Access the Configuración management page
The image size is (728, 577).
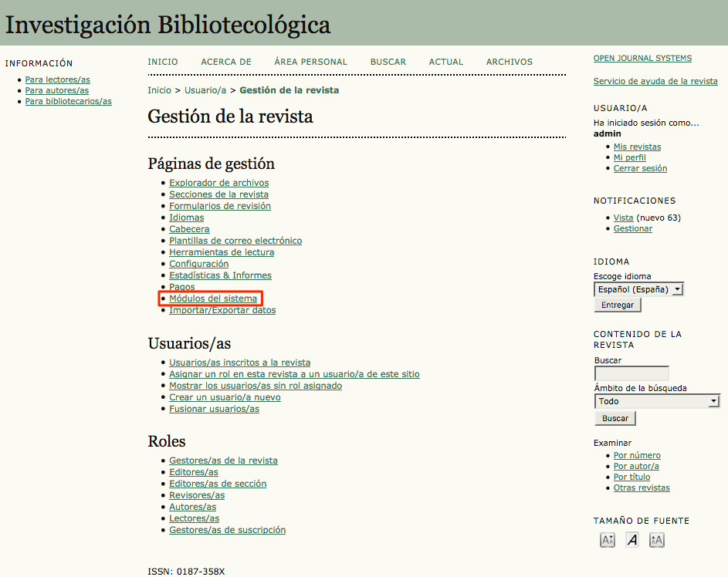tap(198, 263)
